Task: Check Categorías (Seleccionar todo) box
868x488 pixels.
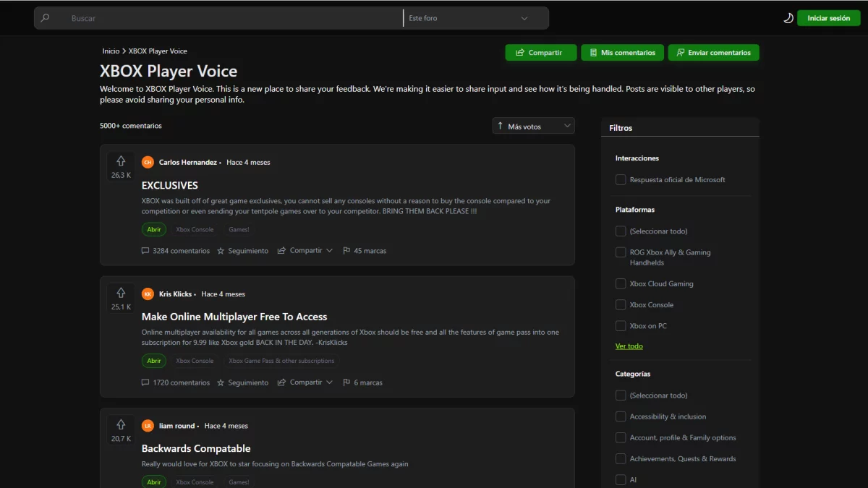Action: [x=621, y=395]
